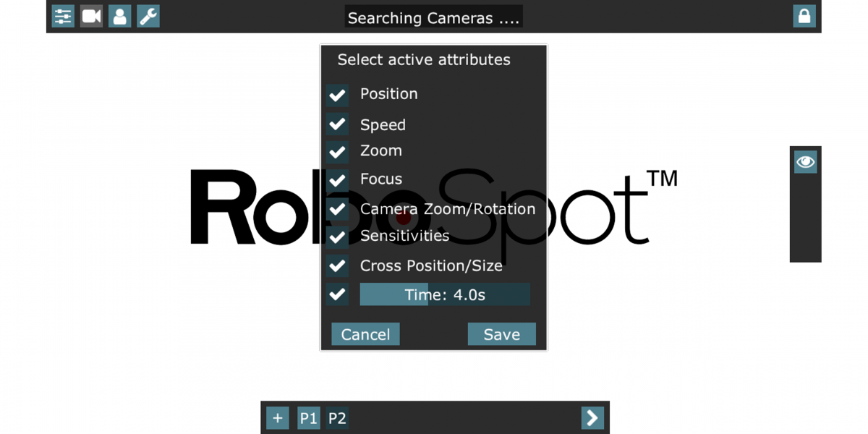
Task: Click the eye icon on the right panel
Action: 805,162
